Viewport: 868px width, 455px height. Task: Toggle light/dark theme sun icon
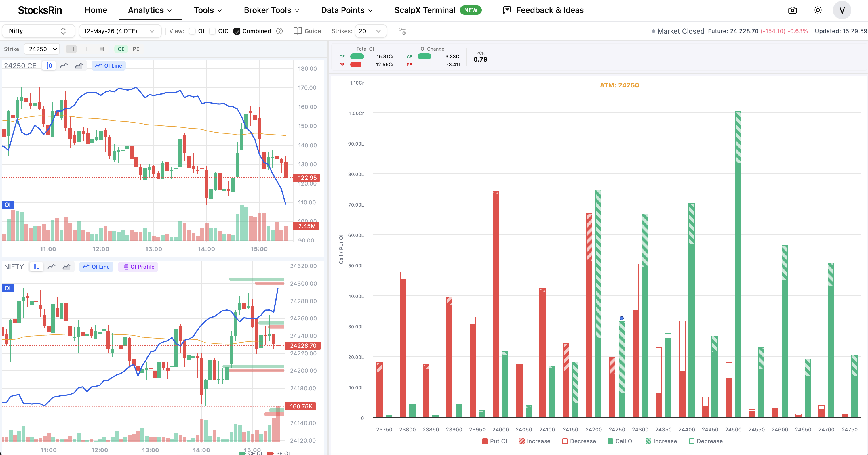click(x=818, y=10)
